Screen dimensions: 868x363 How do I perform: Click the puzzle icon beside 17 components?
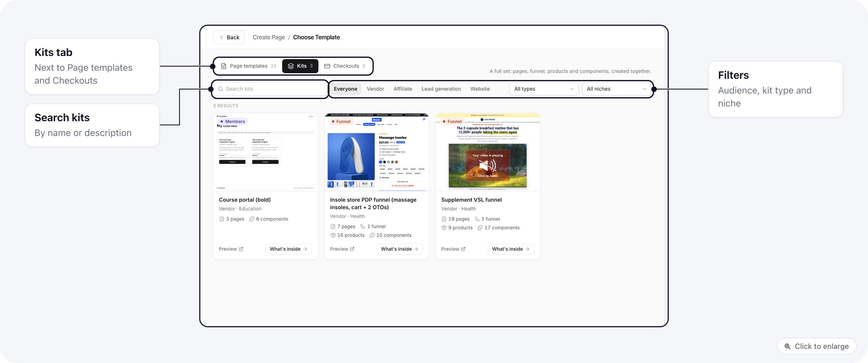click(x=480, y=228)
